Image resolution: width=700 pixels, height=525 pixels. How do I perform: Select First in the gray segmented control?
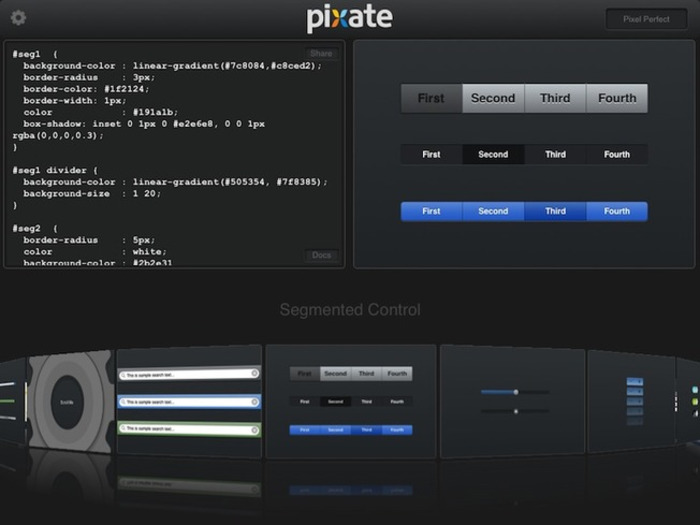click(x=431, y=98)
